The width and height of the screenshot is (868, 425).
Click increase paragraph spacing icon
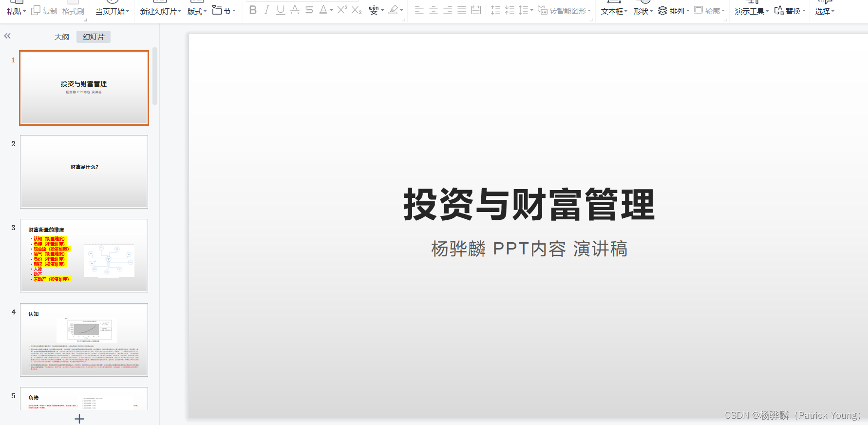pyautogui.click(x=496, y=10)
